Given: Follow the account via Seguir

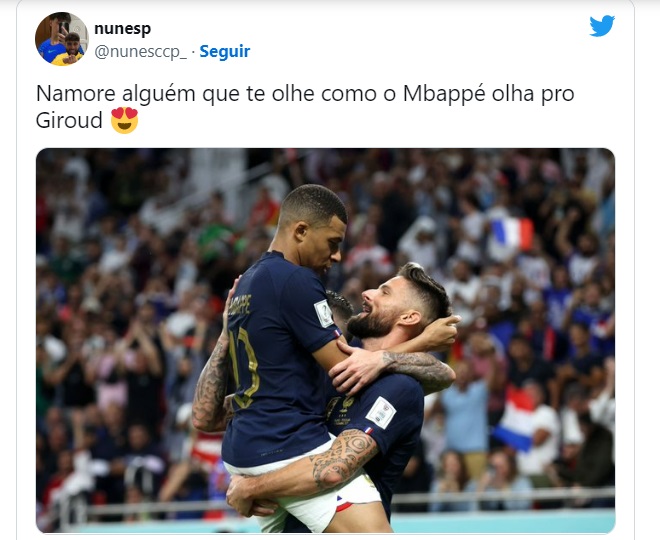Looking at the screenshot, I should tap(225, 51).
